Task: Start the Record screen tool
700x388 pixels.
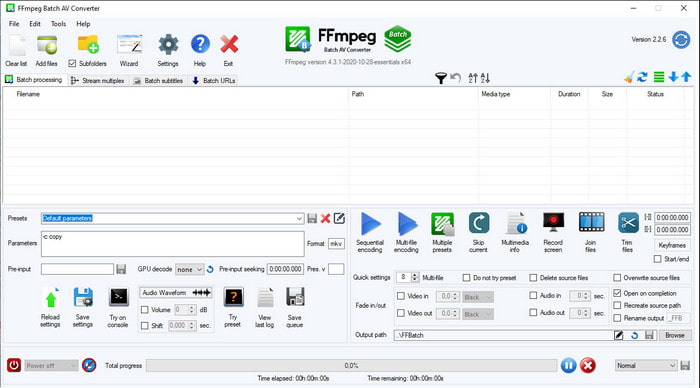Action: [554, 222]
